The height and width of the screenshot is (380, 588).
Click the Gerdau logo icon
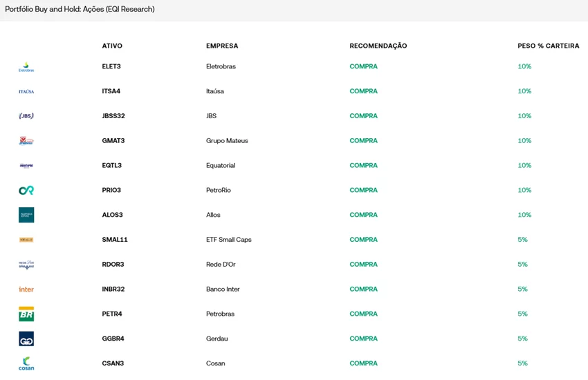[x=26, y=339]
